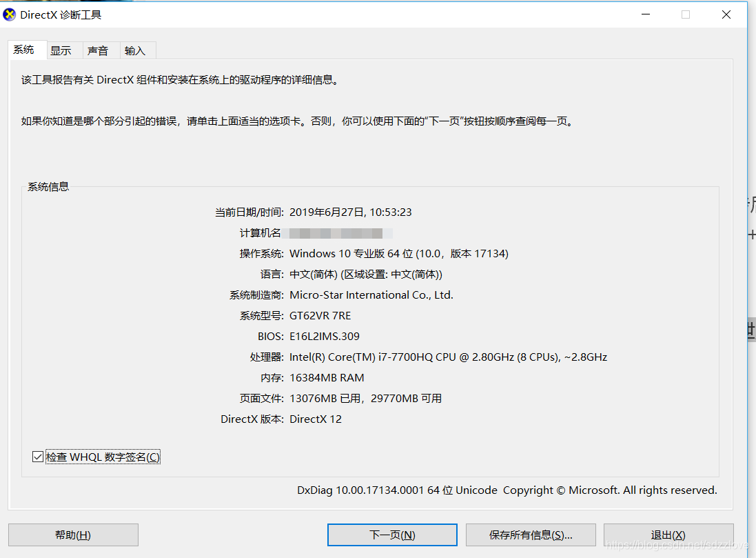
Task: Click the system model GT62VR 7RE
Action: pos(320,316)
